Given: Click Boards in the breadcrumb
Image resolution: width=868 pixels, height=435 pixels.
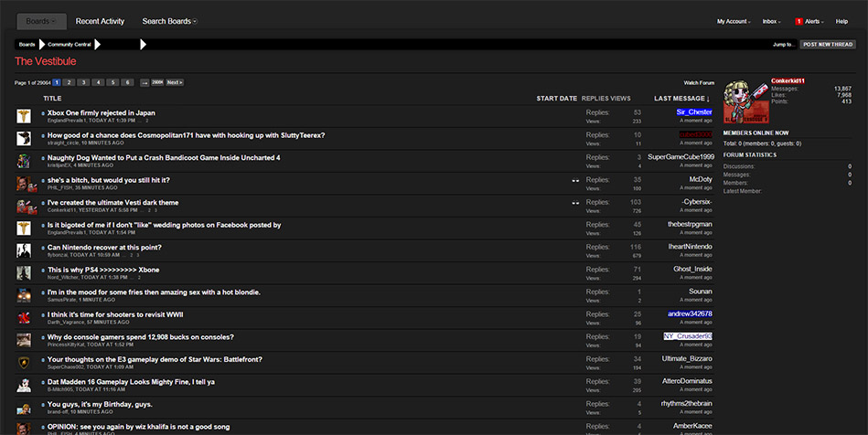Looking at the screenshot, I should point(27,44).
